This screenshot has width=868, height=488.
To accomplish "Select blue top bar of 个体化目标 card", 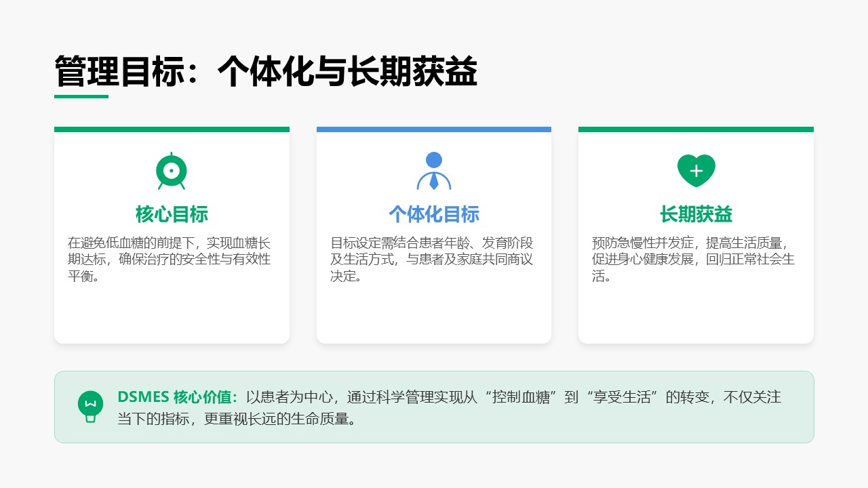I will 434,129.
